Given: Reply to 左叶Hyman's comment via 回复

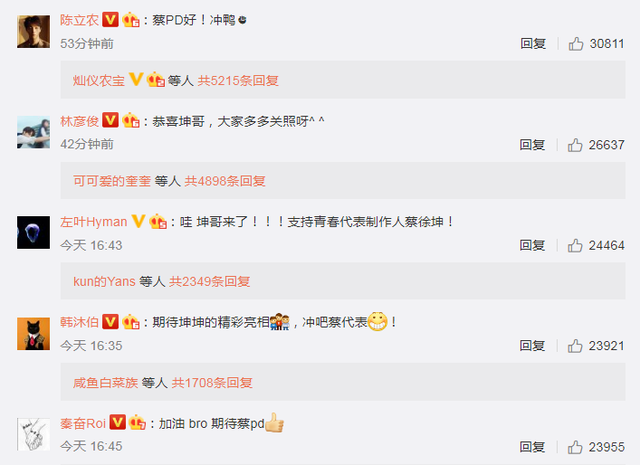Looking at the screenshot, I should point(532,245).
